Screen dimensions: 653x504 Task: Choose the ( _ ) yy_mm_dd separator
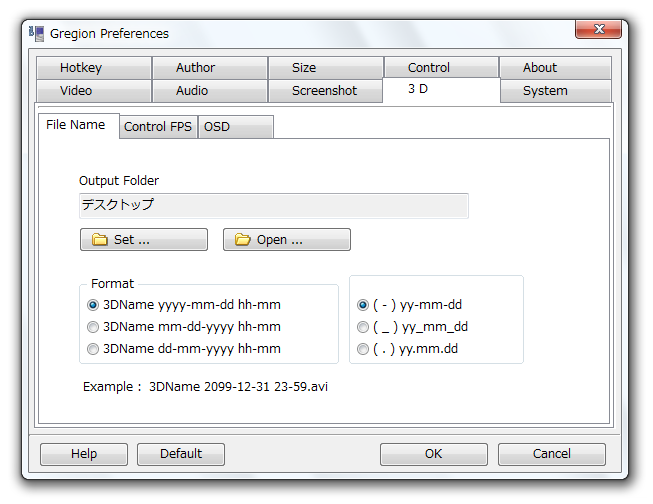tap(412, 327)
